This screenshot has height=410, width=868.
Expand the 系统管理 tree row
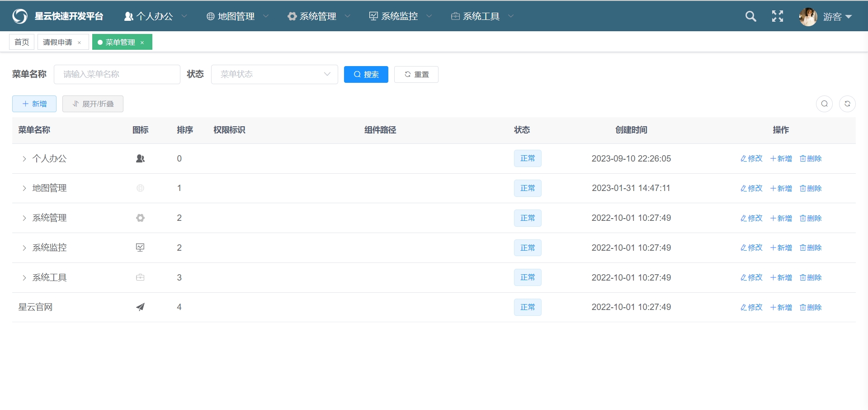(x=24, y=218)
